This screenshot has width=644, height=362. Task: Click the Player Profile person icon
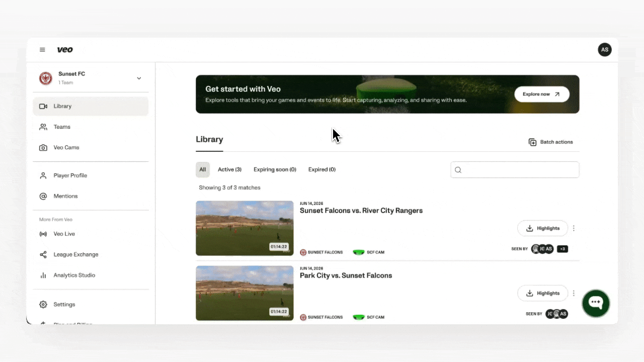(x=43, y=175)
